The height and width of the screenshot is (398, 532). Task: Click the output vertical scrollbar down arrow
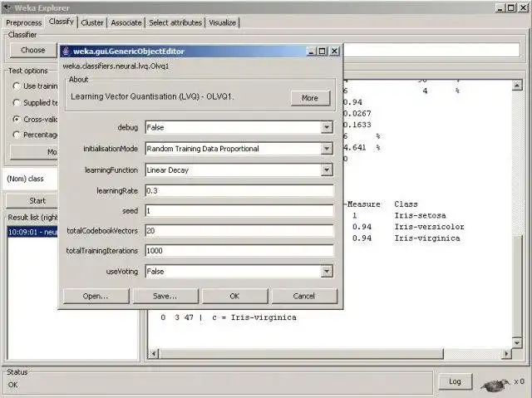(x=517, y=342)
